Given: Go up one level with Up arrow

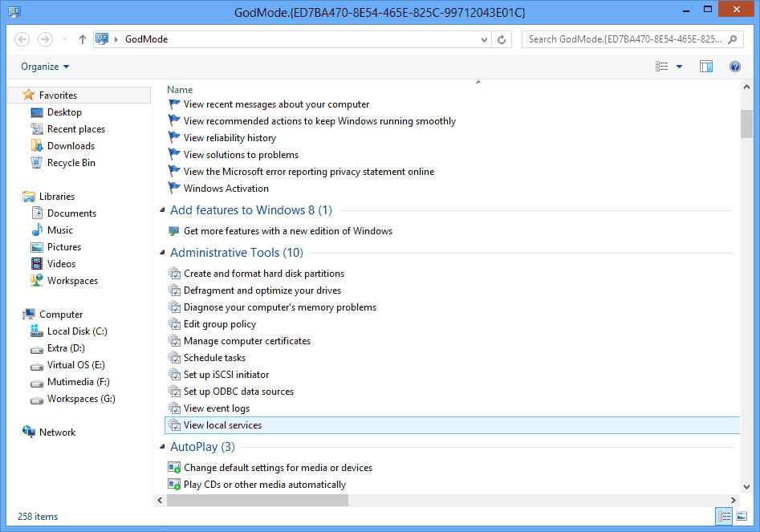Looking at the screenshot, I should pos(83,39).
